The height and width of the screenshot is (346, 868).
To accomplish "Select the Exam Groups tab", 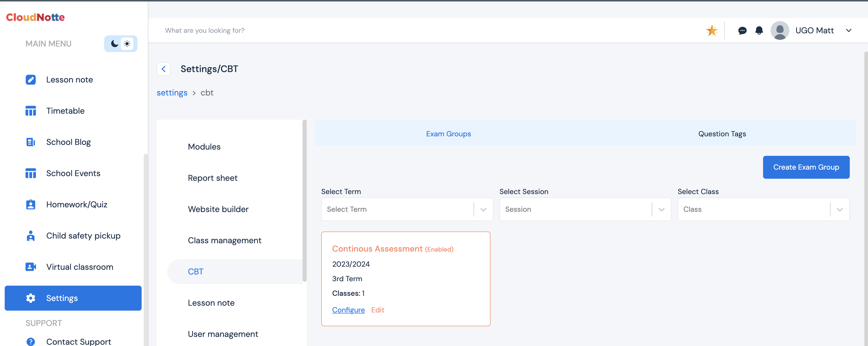I will [x=448, y=134].
